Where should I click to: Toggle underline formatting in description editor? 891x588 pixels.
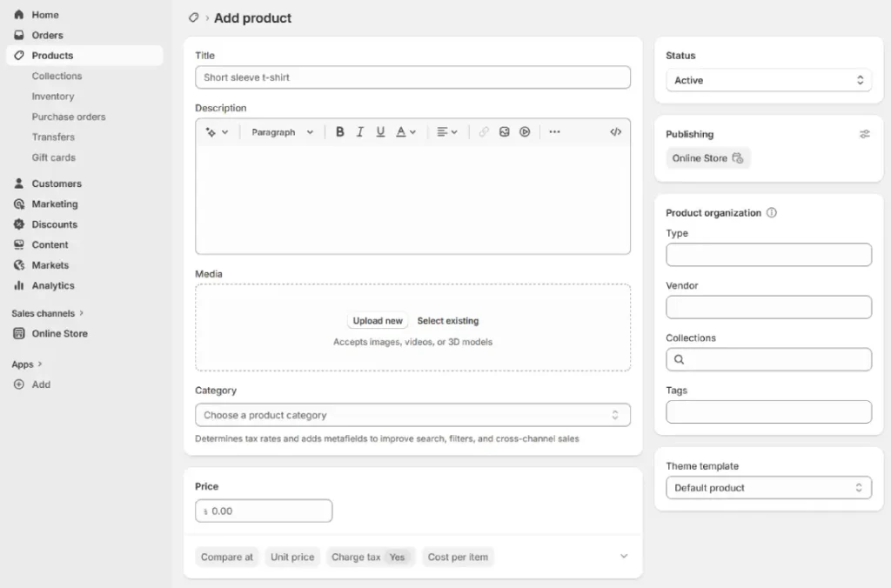coord(381,132)
